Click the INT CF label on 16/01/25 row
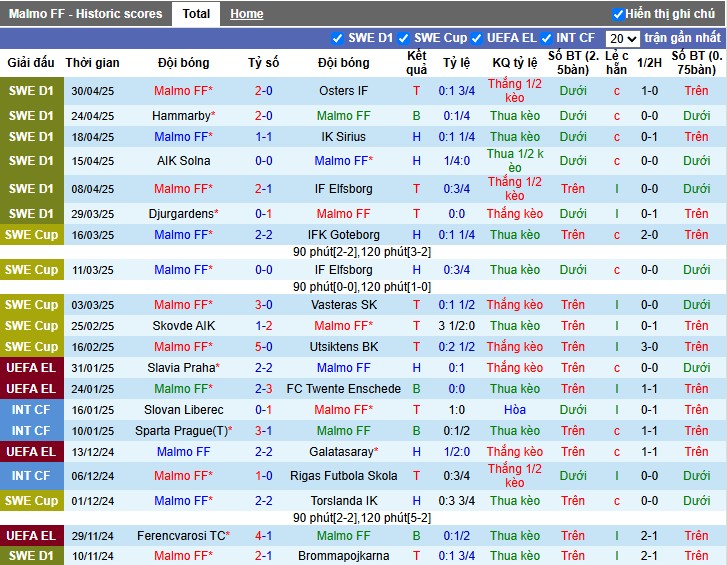The height and width of the screenshot is (565, 727). click(x=31, y=410)
